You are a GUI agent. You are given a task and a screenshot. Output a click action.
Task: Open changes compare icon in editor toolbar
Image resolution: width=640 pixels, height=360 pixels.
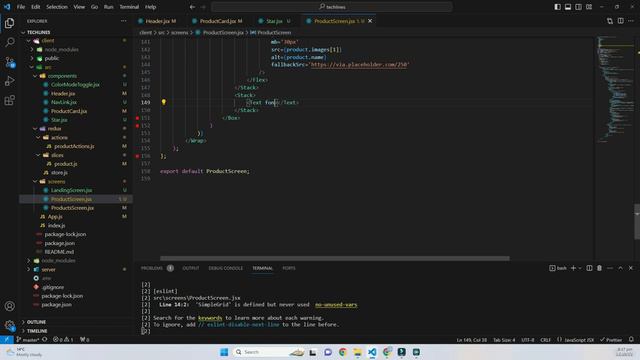tap(610, 21)
